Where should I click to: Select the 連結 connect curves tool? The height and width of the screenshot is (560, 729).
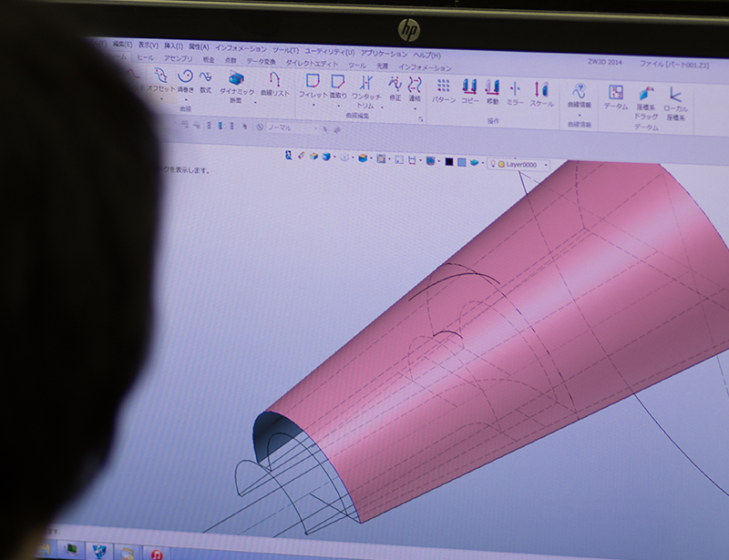click(x=415, y=90)
